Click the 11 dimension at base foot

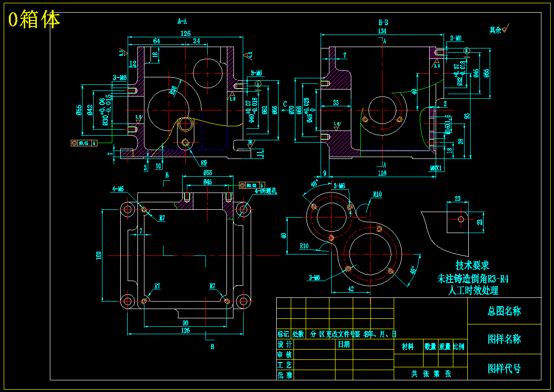[260, 153]
